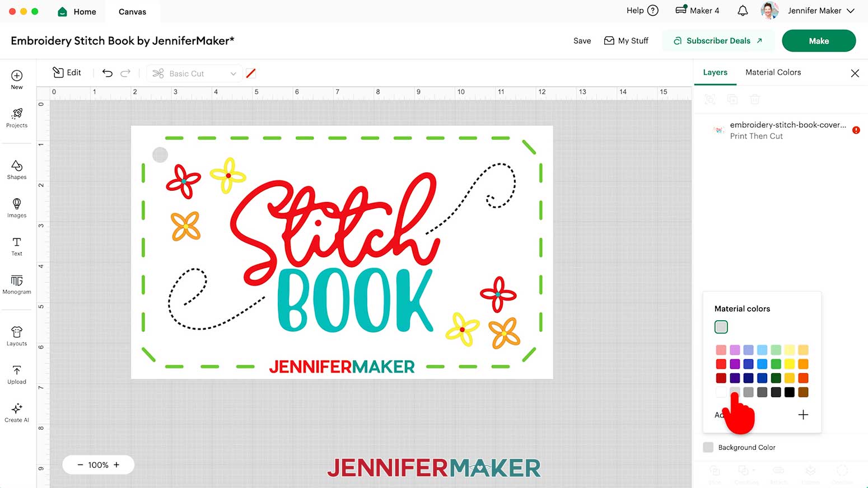This screenshot has height=488, width=868.
Task: Pick the lavender material color swatch
Action: pyautogui.click(x=735, y=350)
